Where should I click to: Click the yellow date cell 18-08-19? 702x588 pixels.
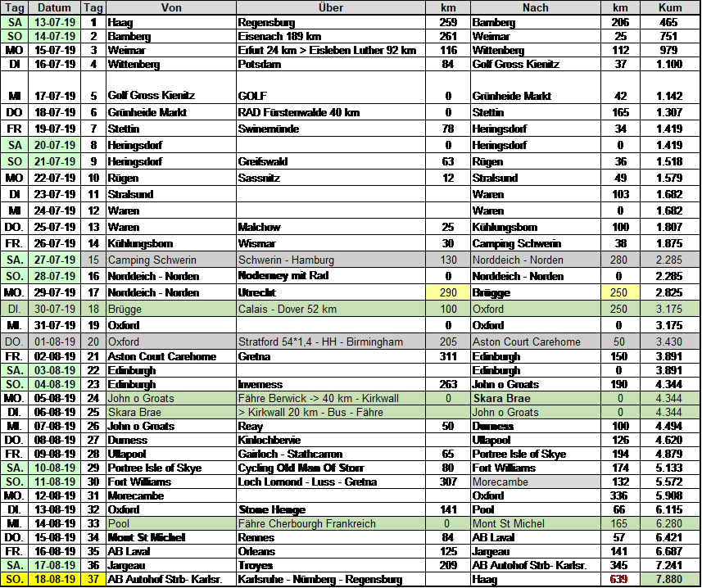click(55, 580)
